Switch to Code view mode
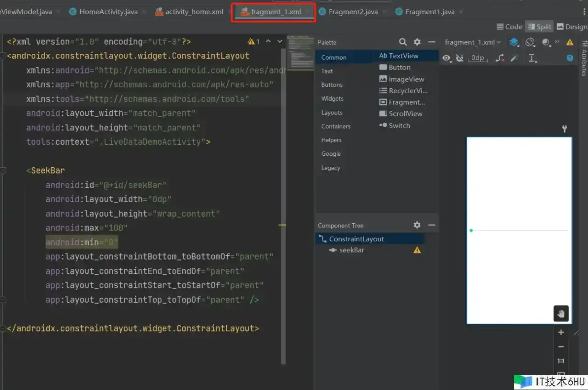Viewport: 588px width, 390px height. (x=509, y=27)
